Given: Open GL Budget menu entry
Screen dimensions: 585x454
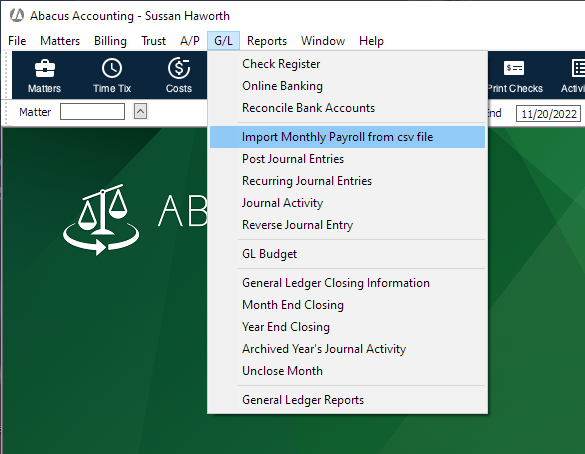Looking at the screenshot, I should [x=347, y=254].
